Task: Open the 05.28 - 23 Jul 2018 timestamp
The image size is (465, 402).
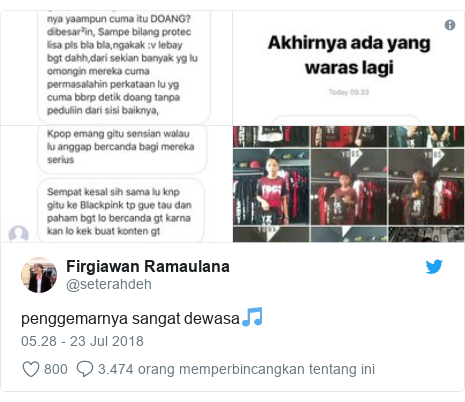Action: (82, 341)
